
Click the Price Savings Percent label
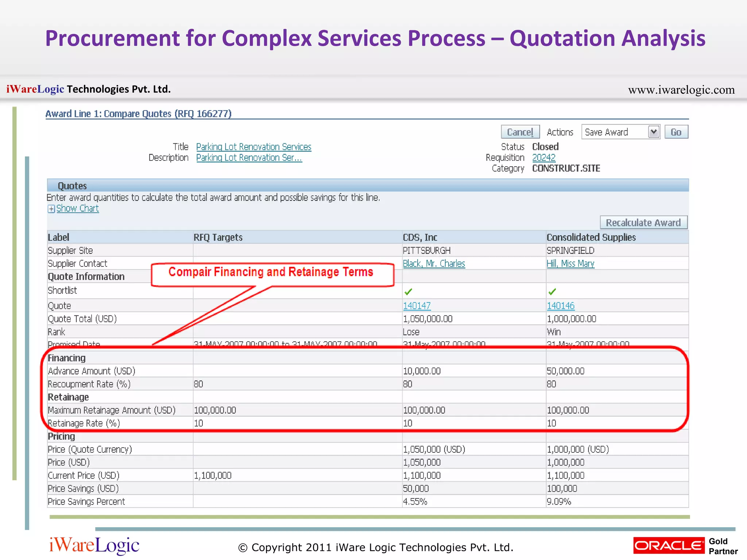click(x=86, y=501)
